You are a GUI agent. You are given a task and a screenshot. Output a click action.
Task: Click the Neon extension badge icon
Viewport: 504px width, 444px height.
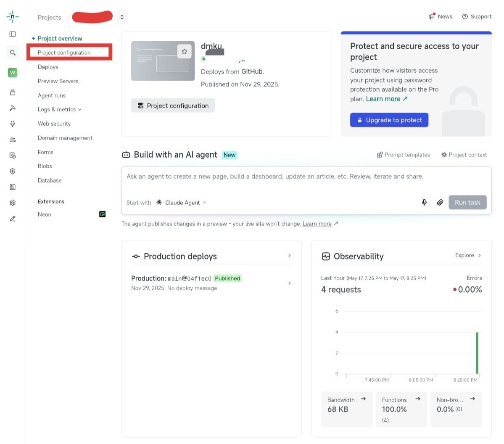coord(102,214)
